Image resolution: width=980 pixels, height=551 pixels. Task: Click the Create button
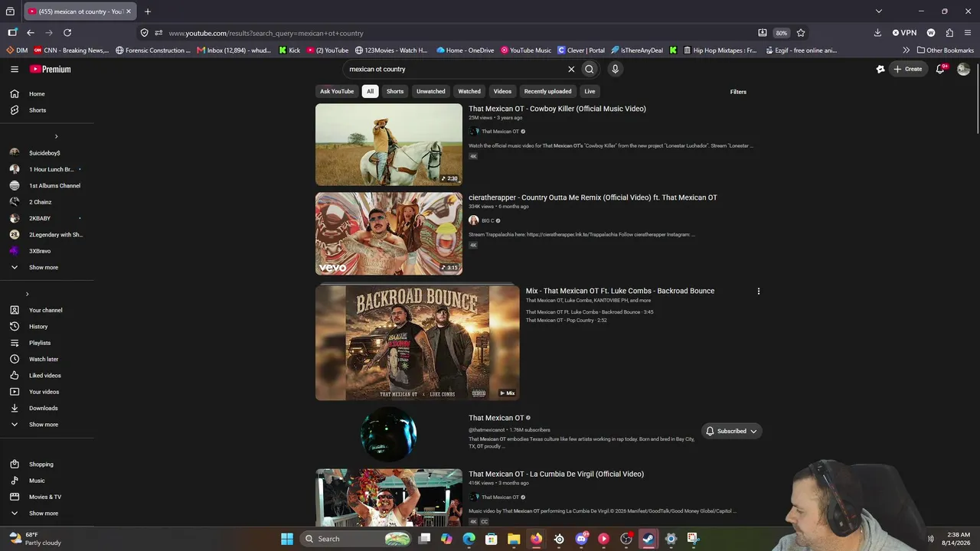908,69
